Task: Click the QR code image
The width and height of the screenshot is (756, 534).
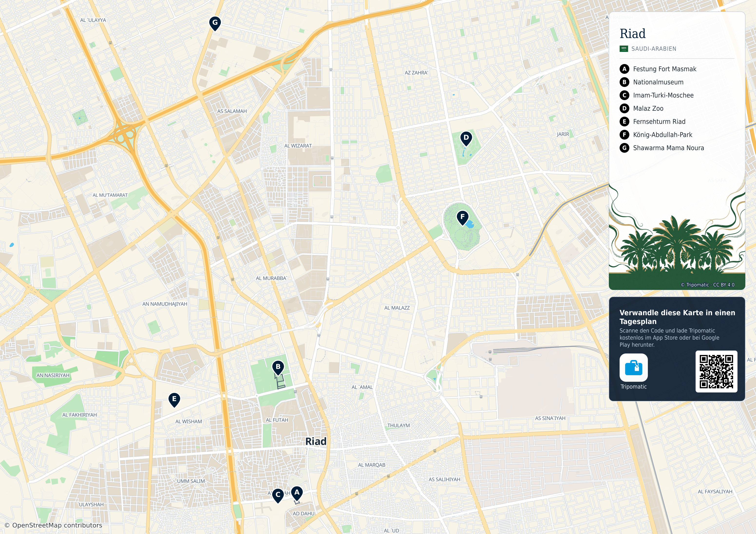Action: [x=716, y=372]
